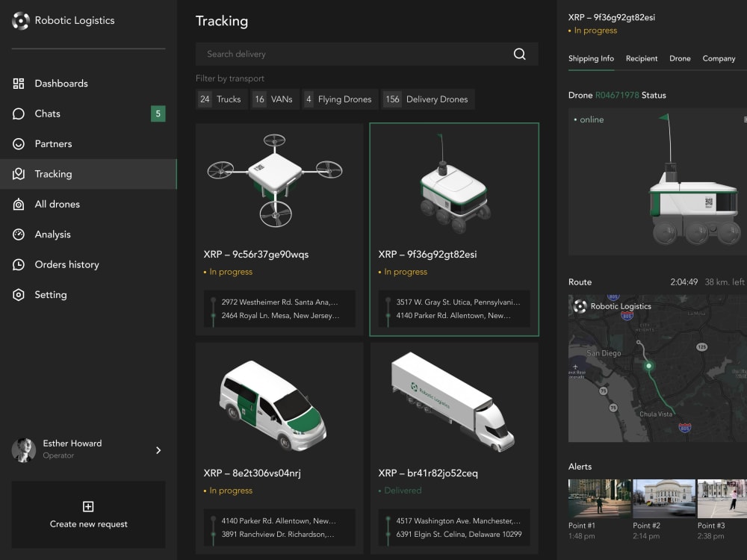Focus the Search delivery field
Screen dimensions: 747x560
tap(367, 54)
